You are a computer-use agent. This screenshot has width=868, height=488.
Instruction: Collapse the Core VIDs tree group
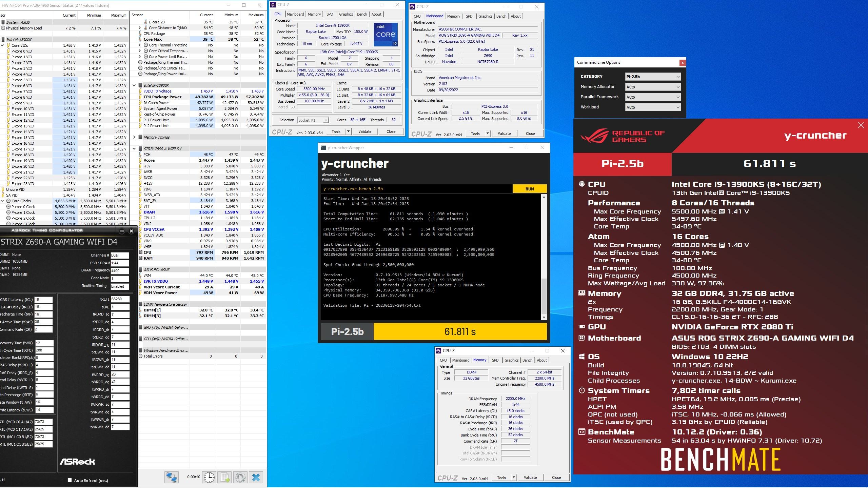[2, 45]
